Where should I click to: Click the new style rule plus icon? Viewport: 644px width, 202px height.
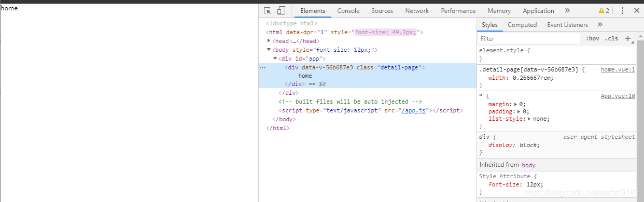pyautogui.click(x=628, y=38)
